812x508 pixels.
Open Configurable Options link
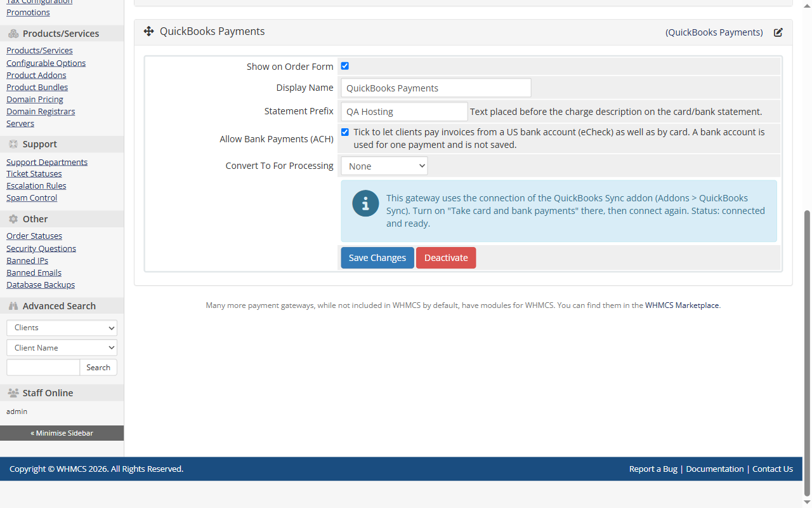(x=46, y=63)
